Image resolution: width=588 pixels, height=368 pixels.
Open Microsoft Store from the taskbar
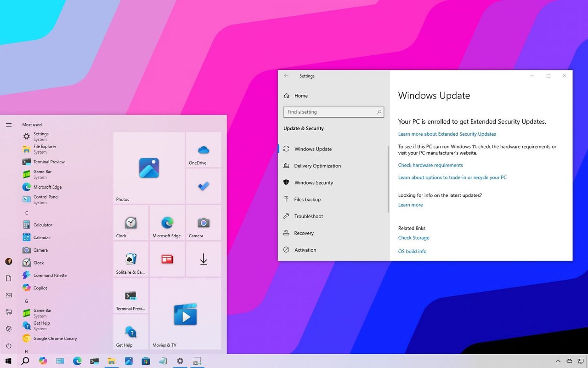(x=146, y=361)
